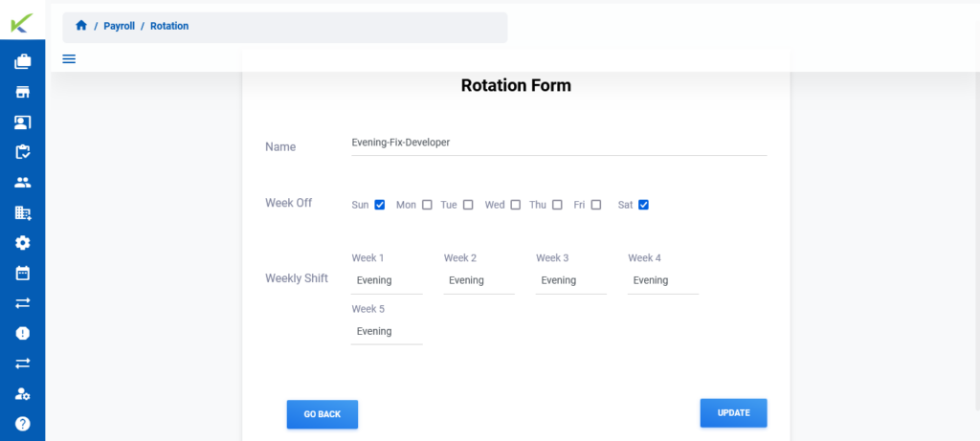This screenshot has width=980, height=441.
Task: Select the clipboard checklist sidebar icon
Action: point(23,152)
